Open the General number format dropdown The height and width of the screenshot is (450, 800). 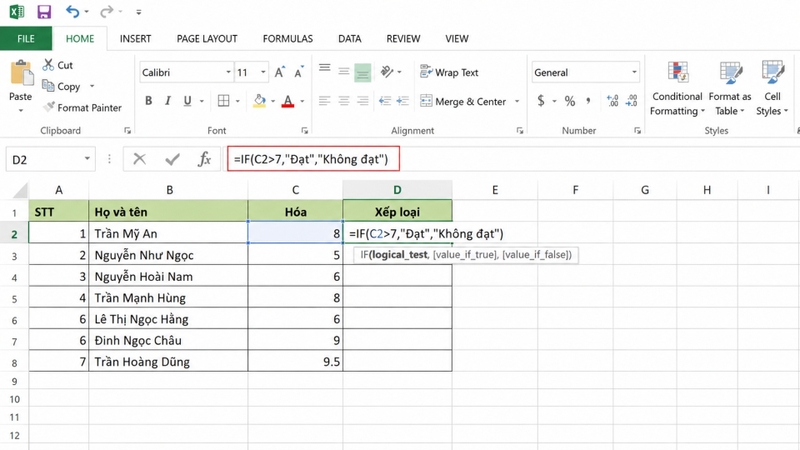pos(634,72)
